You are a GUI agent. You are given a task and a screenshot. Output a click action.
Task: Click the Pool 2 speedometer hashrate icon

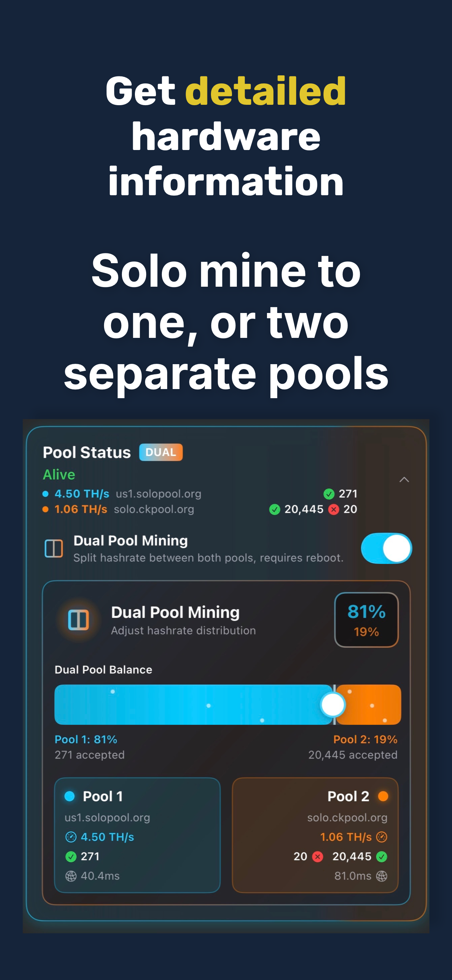point(382,837)
